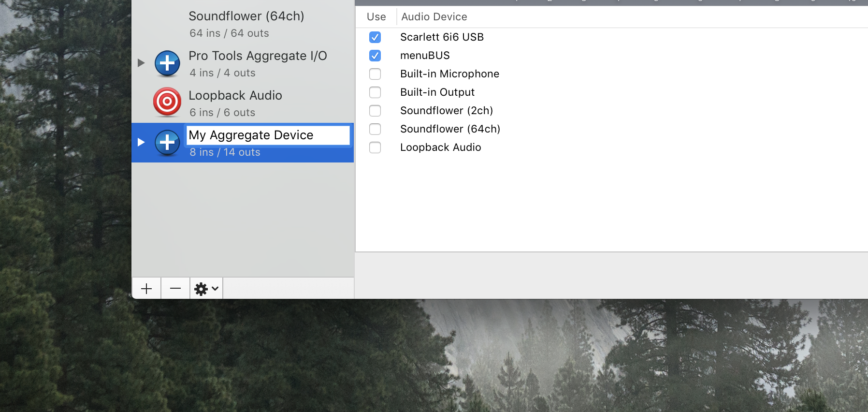Screen dimensions: 868x412
Task: Enable the Built-in Output checkbox
Action: [375, 92]
